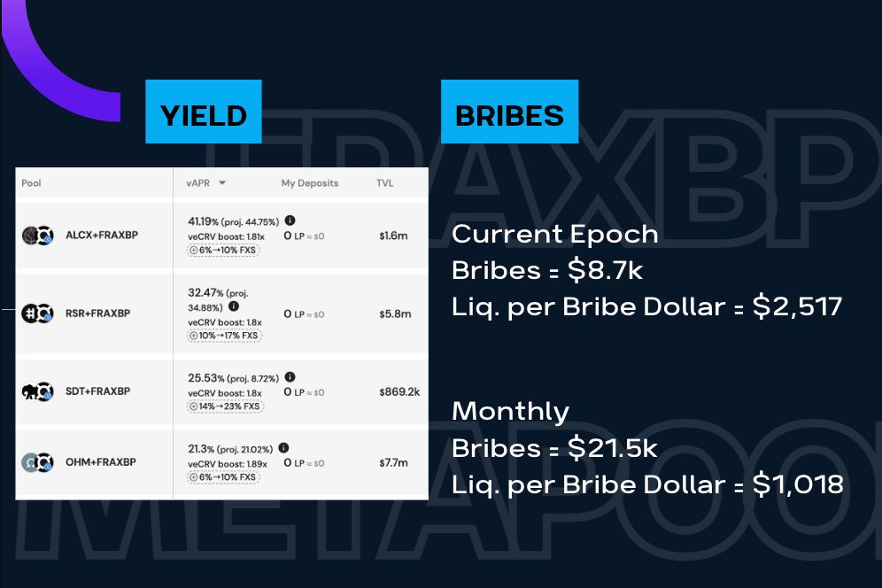The image size is (882, 588).
Task: Expand the 14%→23% FXS badge for SDT
Action: [x=225, y=406]
